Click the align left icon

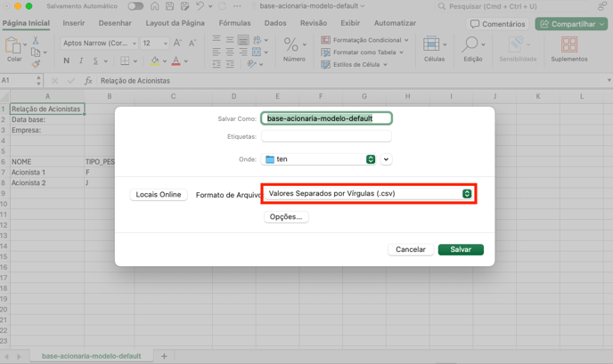[x=217, y=52]
